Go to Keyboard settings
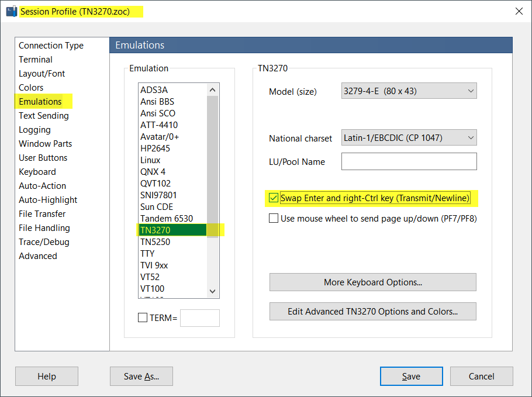532x397 pixels. coord(37,172)
